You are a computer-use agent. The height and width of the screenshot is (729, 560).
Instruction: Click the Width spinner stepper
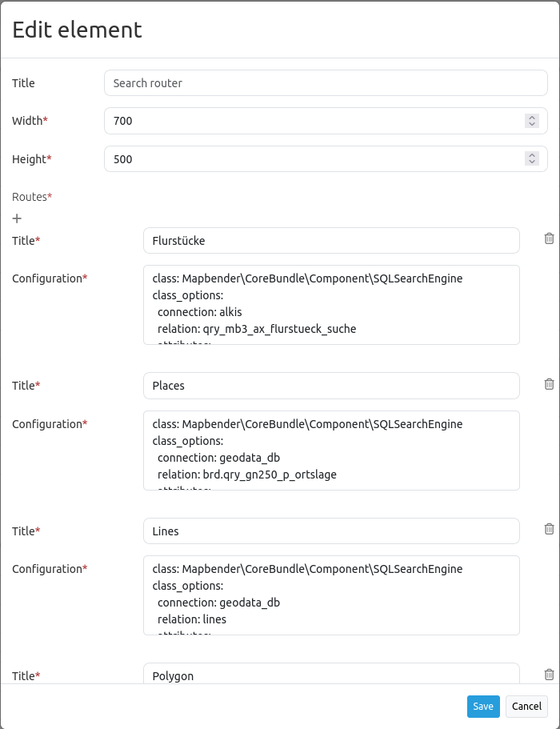coord(532,121)
